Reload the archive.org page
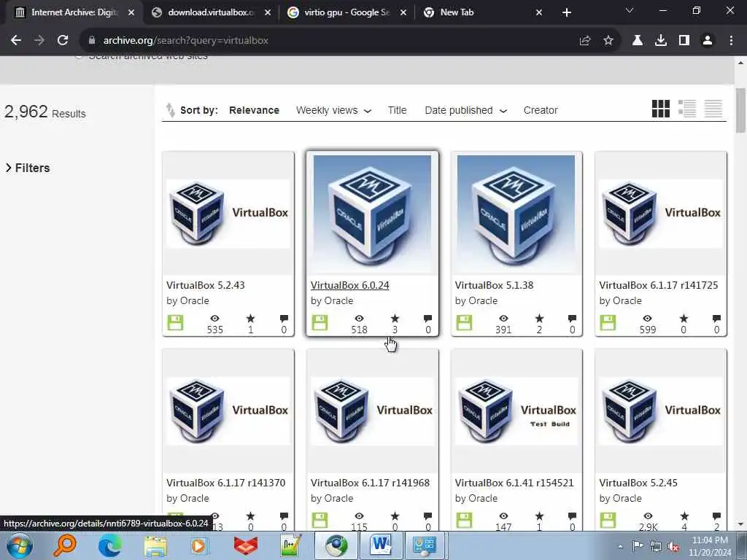The image size is (747, 560). (63, 41)
